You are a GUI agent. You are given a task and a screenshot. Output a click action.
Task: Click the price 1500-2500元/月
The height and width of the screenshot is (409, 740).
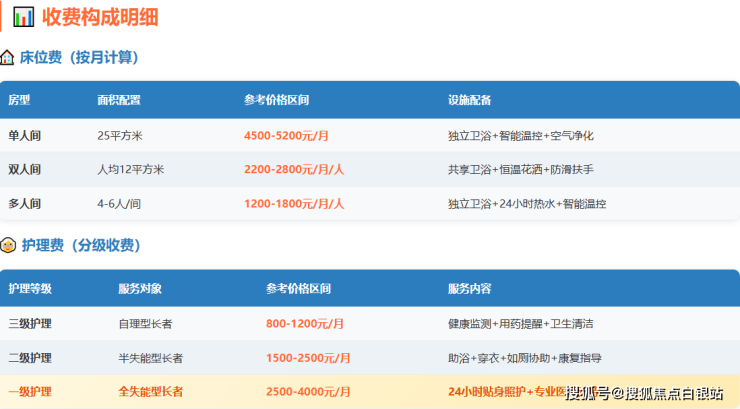[308, 358]
